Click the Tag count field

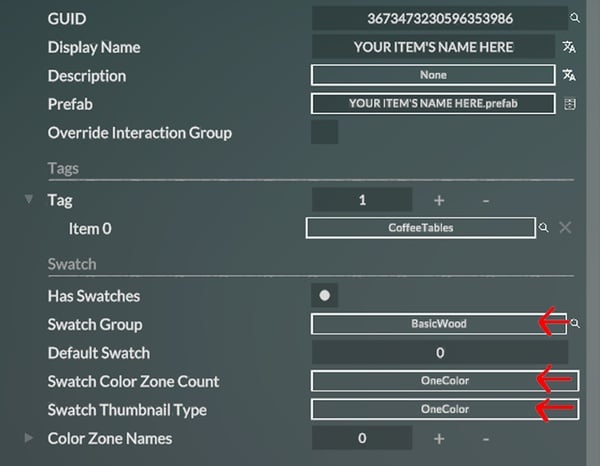coord(362,199)
